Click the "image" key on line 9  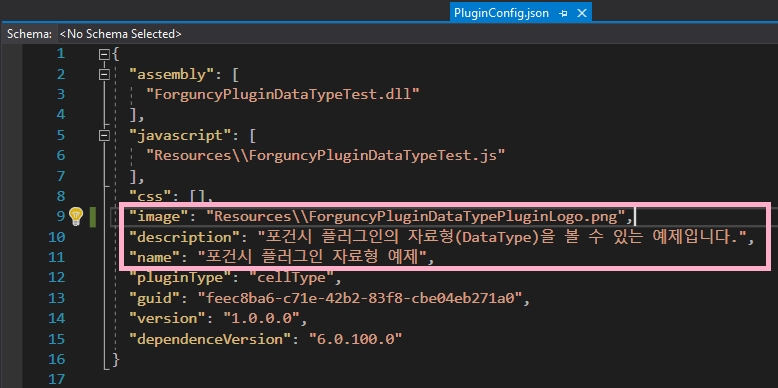(159, 216)
